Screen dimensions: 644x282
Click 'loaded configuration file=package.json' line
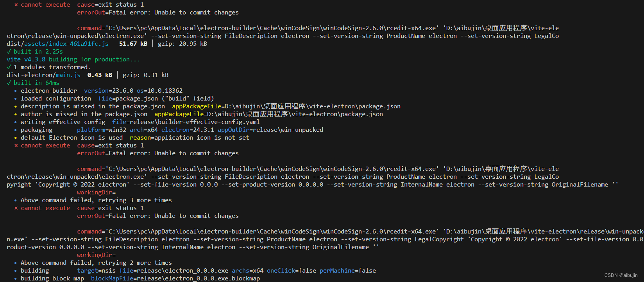pyautogui.click(x=114, y=99)
